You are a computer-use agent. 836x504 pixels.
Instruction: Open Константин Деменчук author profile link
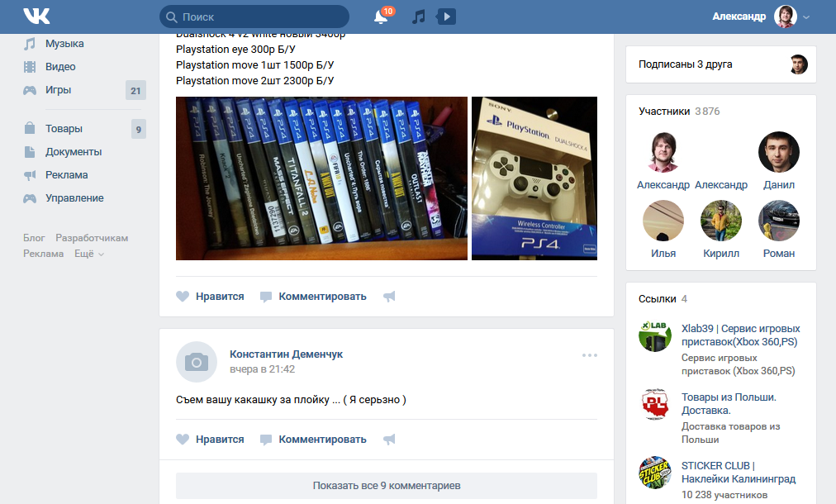click(286, 354)
